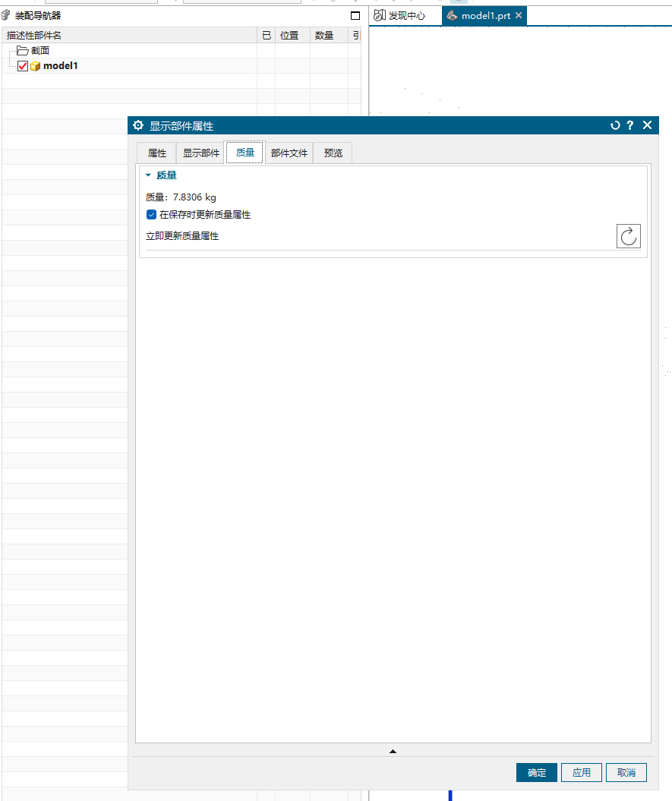Click the 截面 folder icon

(x=22, y=51)
